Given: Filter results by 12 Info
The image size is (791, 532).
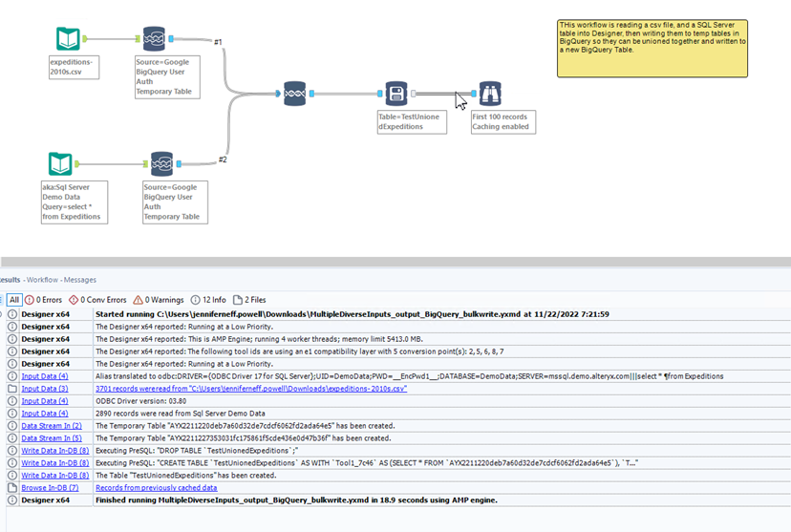Looking at the screenshot, I should (208, 300).
